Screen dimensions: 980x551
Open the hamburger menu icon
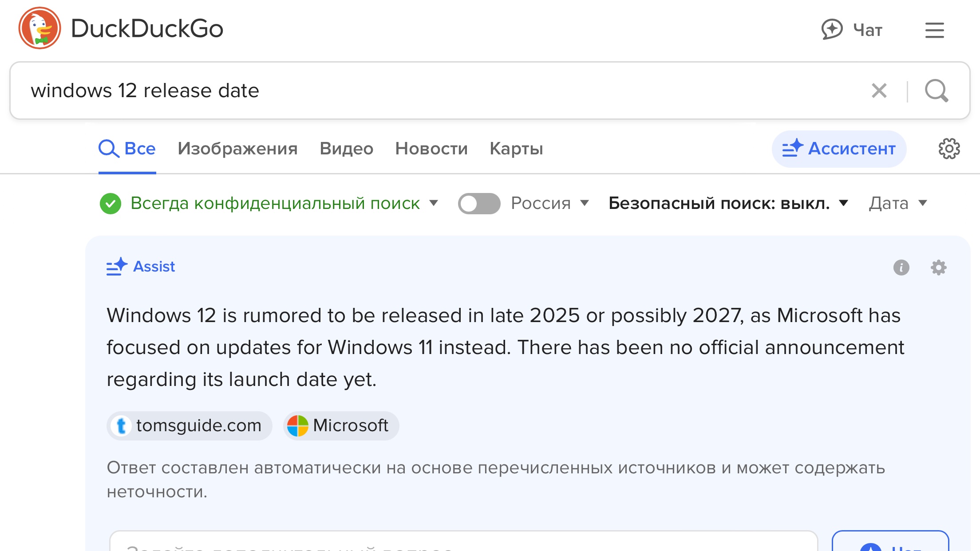[934, 30]
